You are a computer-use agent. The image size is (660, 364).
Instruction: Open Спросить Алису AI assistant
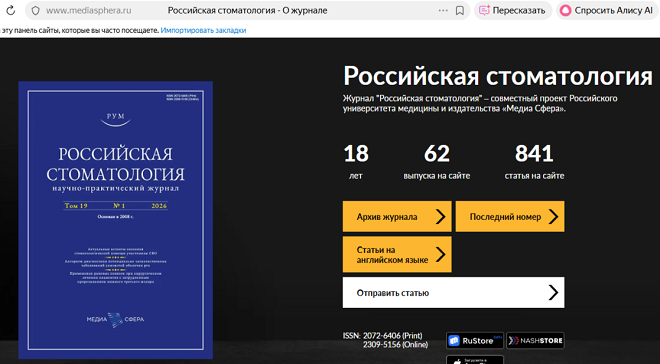(608, 11)
